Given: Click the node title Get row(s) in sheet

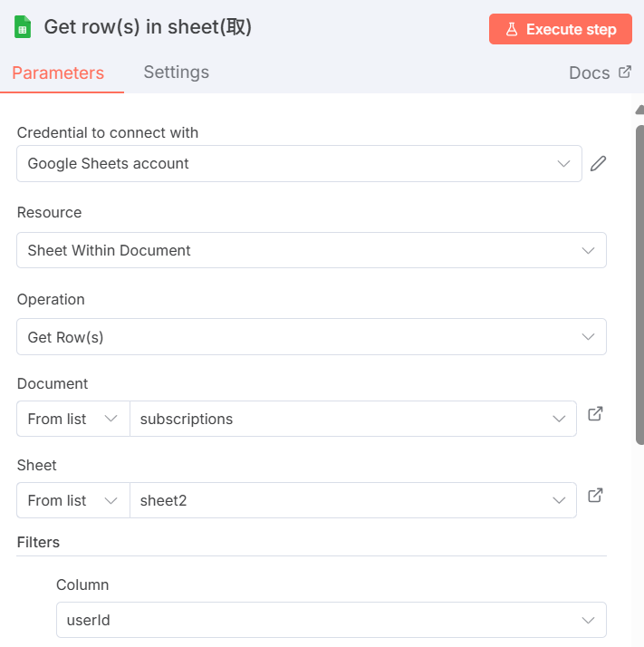Looking at the screenshot, I should tap(148, 27).
